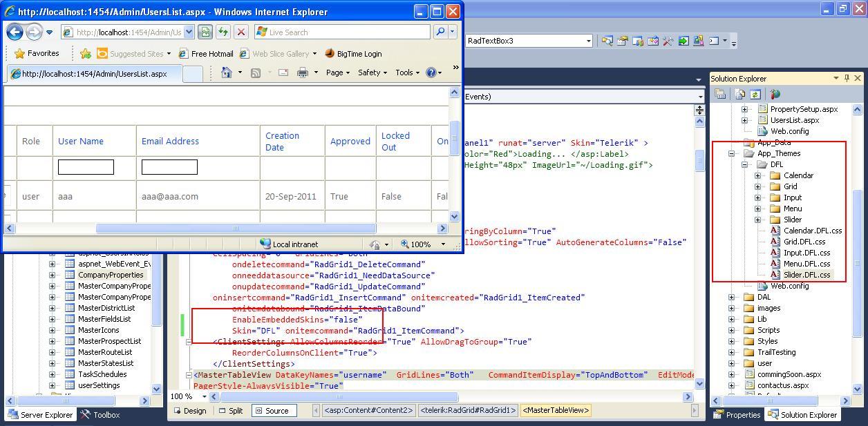
Task: Collapse the App_Themes folder node
Action: 732,153
